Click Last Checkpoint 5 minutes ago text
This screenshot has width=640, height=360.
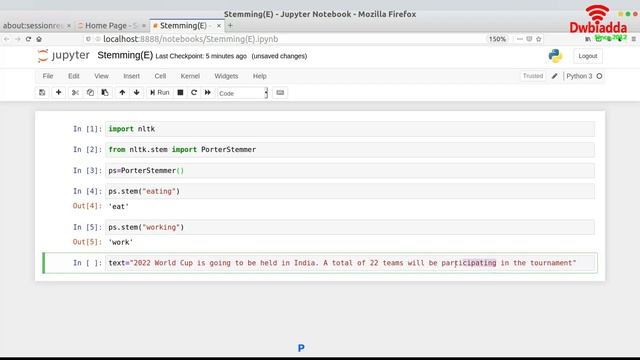[201, 56]
